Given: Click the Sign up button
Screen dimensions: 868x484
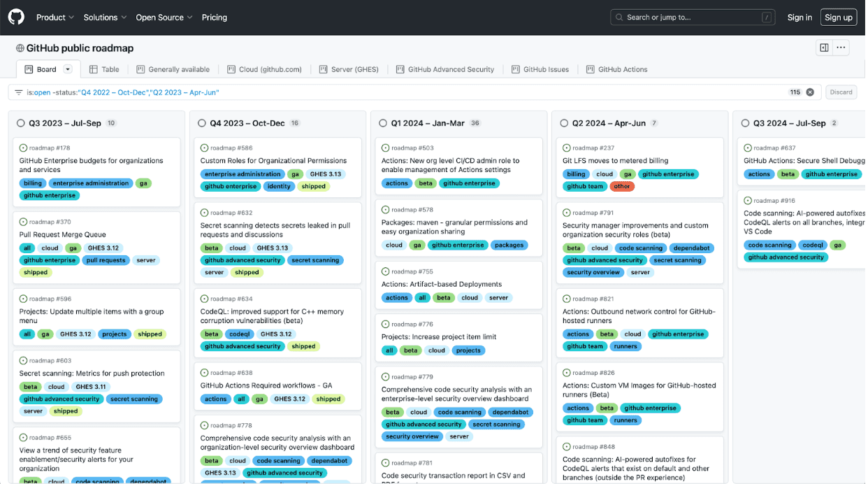Looking at the screenshot, I should pos(838,17).
